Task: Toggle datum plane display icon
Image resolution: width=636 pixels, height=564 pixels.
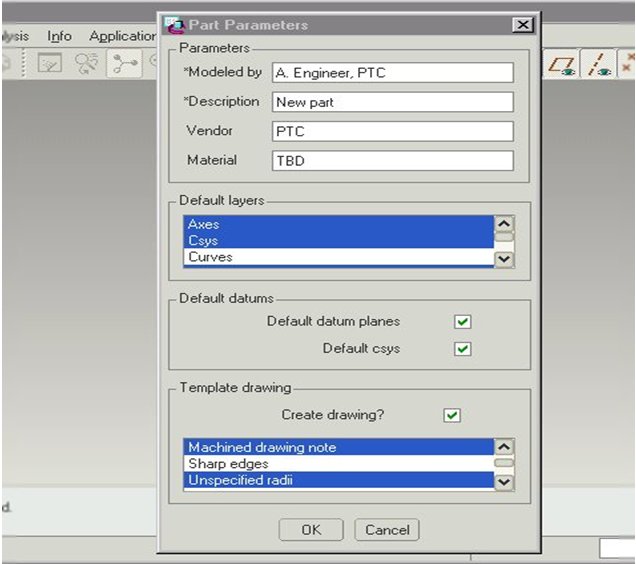Action: (x=562, y=65)
